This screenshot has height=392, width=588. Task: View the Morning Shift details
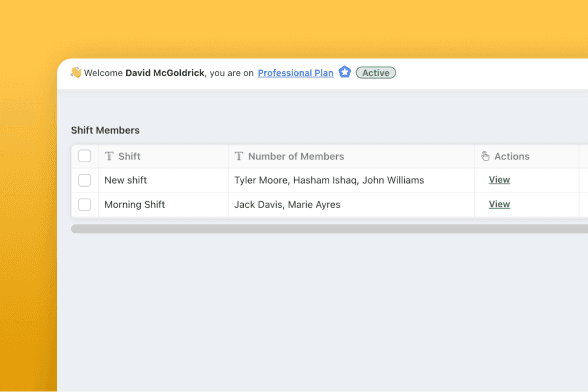click(x=499, y=204)
